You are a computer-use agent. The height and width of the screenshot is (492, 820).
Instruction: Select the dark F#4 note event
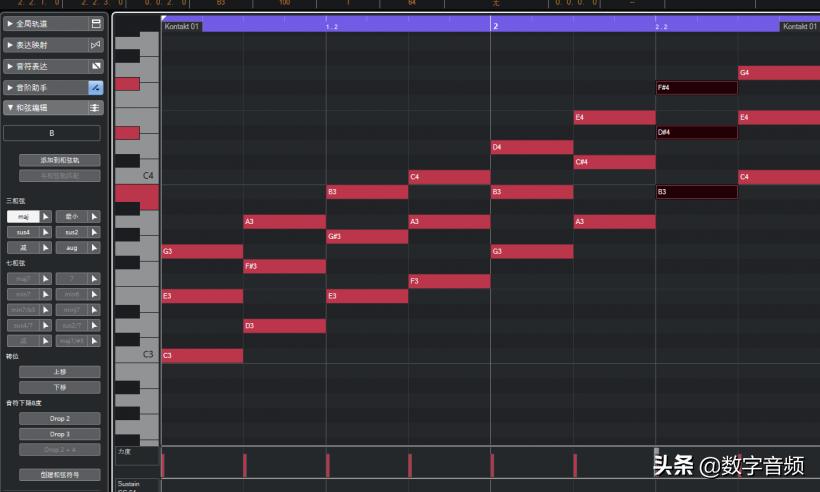(697, 87)
